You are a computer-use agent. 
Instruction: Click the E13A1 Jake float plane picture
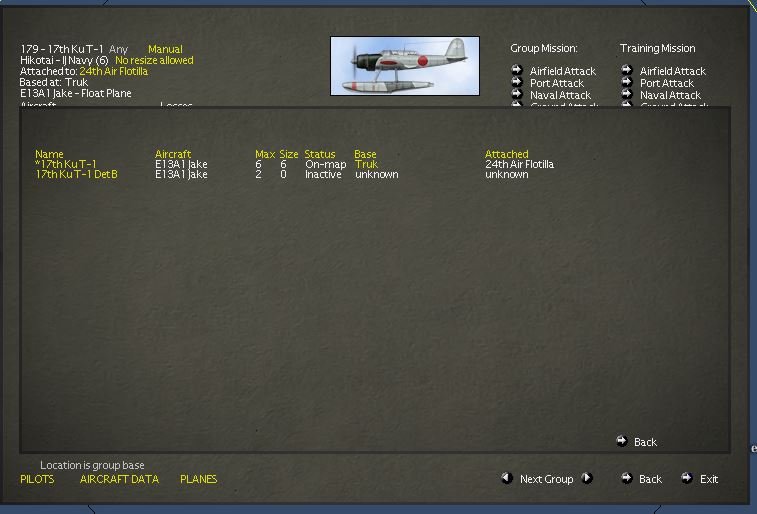pos(405,66)
